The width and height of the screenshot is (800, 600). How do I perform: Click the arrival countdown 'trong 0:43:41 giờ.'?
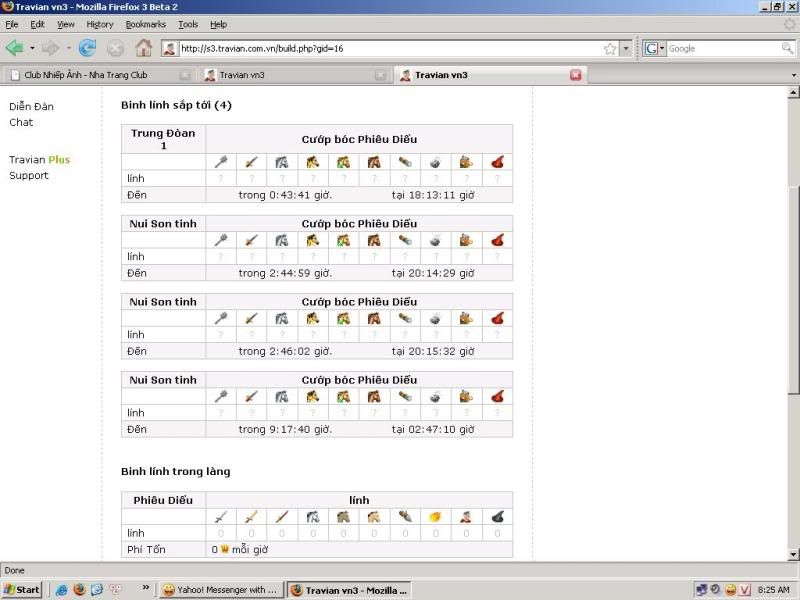tap(285, 195)
